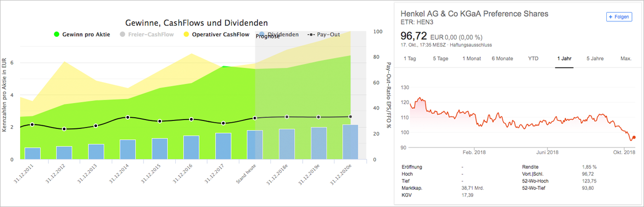Toggle the Pay-Out legend entry
The height and width of the screenshot is (207, 644).
324,34
